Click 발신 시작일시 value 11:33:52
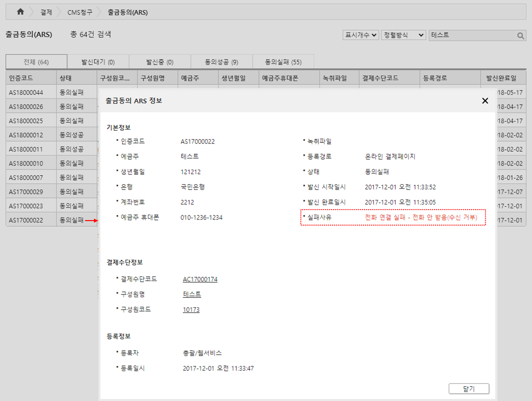 (400, 187)
